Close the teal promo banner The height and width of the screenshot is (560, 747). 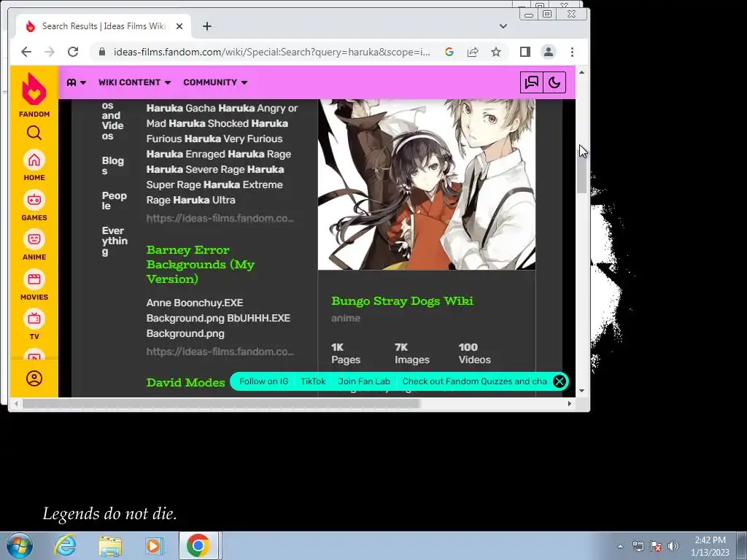560,381
